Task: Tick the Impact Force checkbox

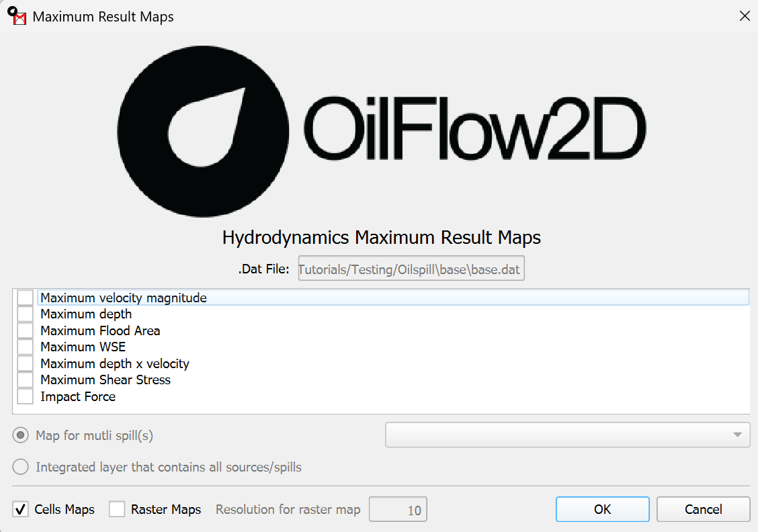Action: 25,397
